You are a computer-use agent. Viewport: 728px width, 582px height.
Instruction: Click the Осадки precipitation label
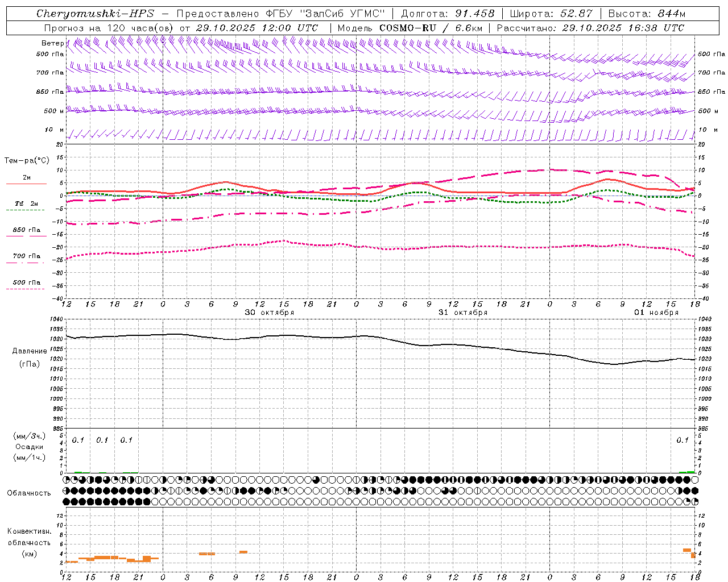click(x=30, y=447)
